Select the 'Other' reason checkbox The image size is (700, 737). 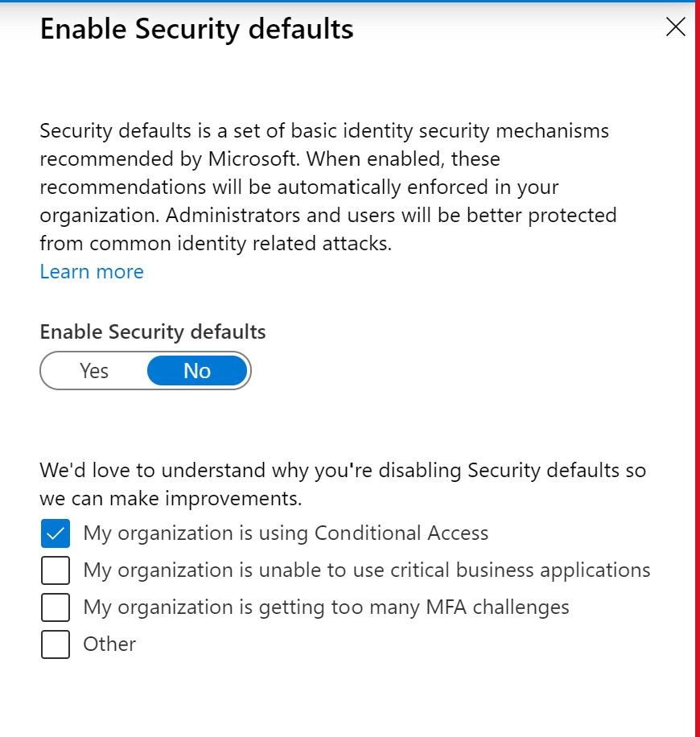coord(54,644)
